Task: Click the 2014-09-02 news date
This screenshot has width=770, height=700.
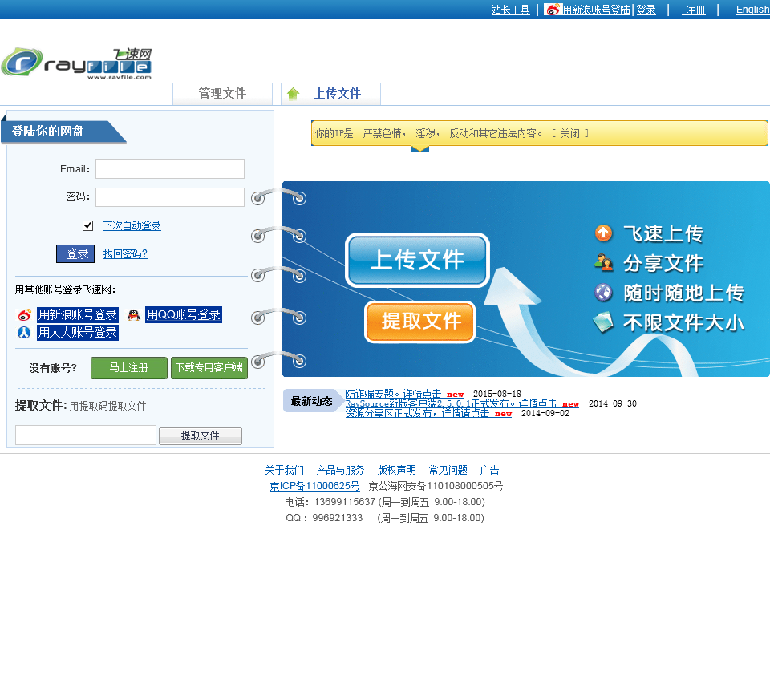Action: click(545, 413)
